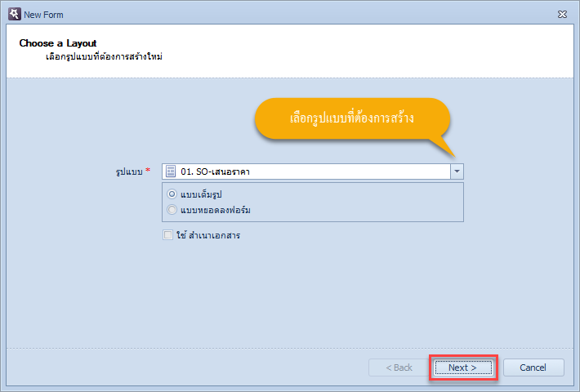Click the Cancel button

pyautogui.click(x=533, y=367)
